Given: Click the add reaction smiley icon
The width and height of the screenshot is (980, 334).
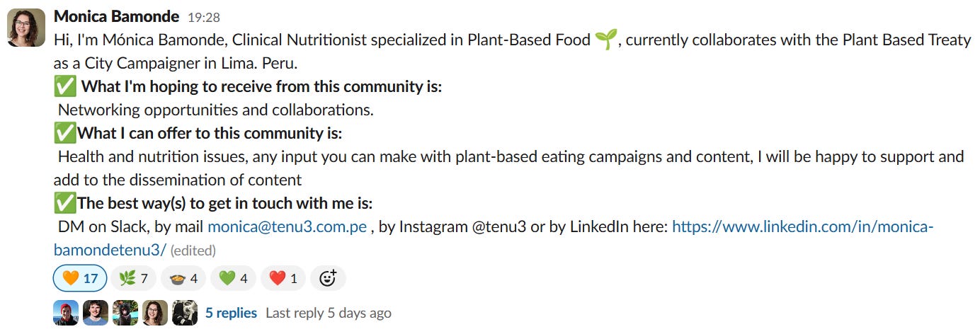Looking at the screenshot, I should click(x=328, y=279).
